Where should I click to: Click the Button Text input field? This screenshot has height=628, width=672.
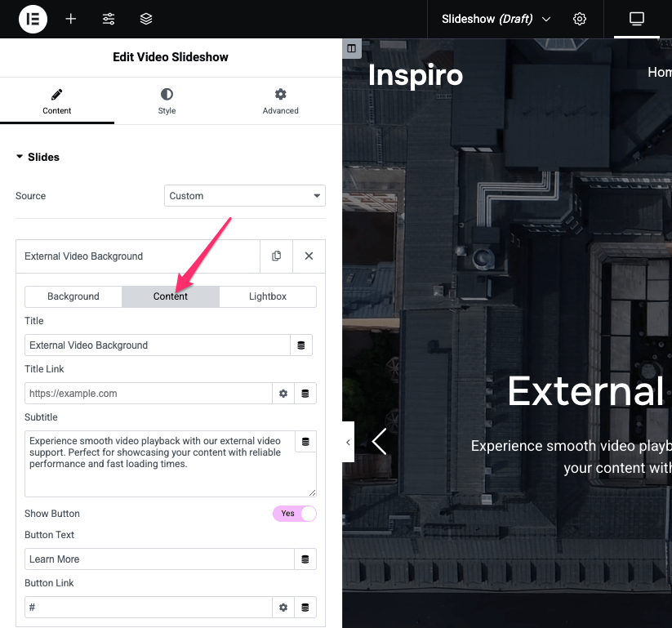159,559
